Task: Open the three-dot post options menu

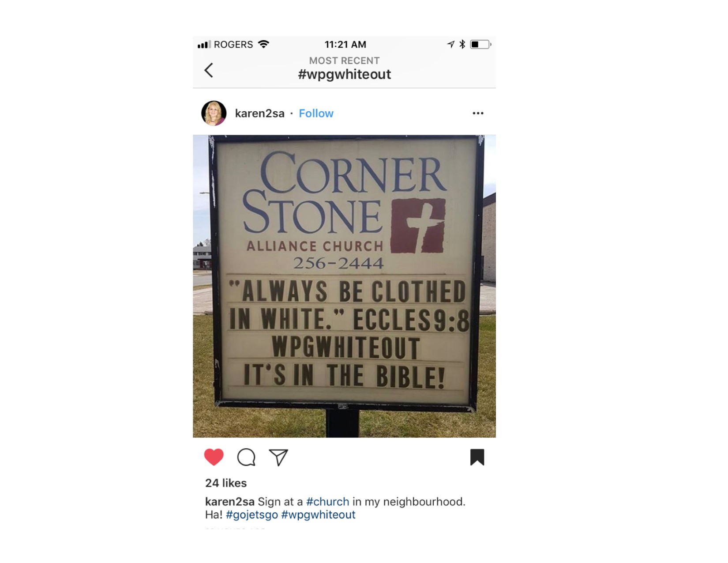Action: point(478,113)
